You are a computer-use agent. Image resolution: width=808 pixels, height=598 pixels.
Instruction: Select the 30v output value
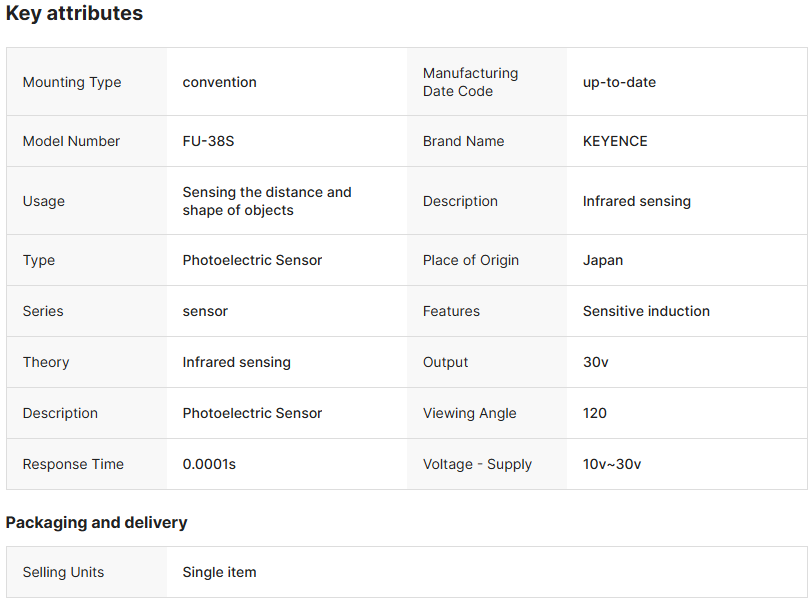pos(595,362)
